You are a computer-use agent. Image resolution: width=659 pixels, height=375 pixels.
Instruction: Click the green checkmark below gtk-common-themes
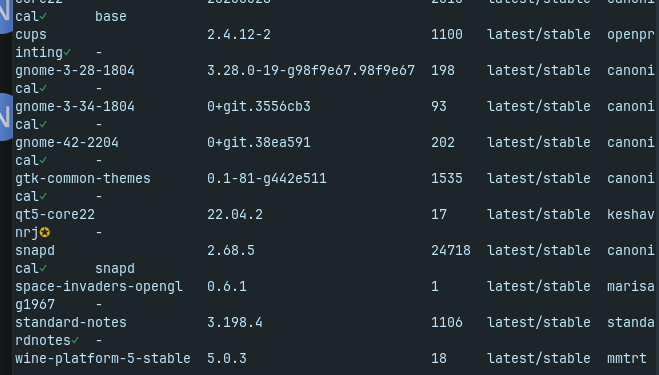[x=43, y=196]
